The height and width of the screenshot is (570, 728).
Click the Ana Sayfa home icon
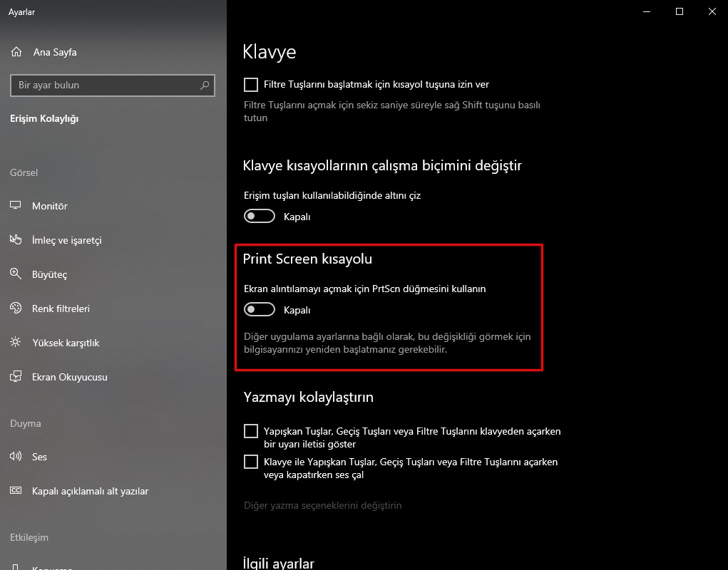[x=16, y=51]
